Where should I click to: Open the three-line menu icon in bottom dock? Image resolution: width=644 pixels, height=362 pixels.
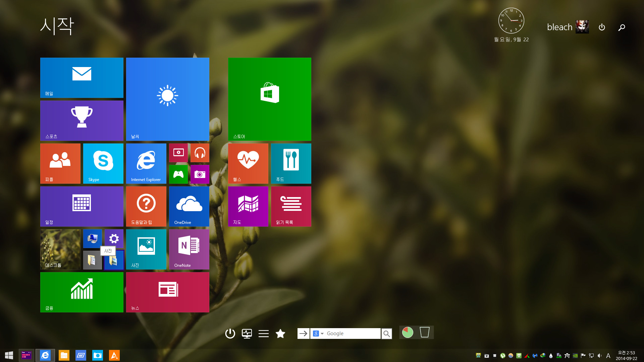point(264,334)
